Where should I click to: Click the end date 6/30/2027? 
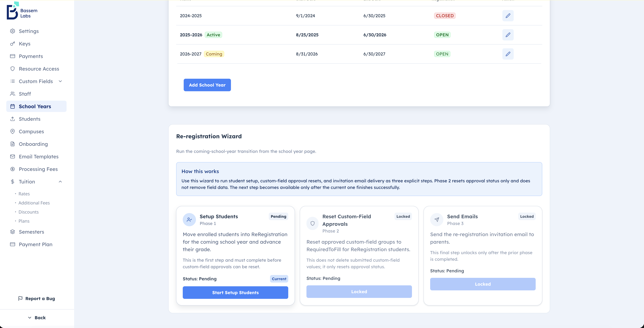(374, 54)
